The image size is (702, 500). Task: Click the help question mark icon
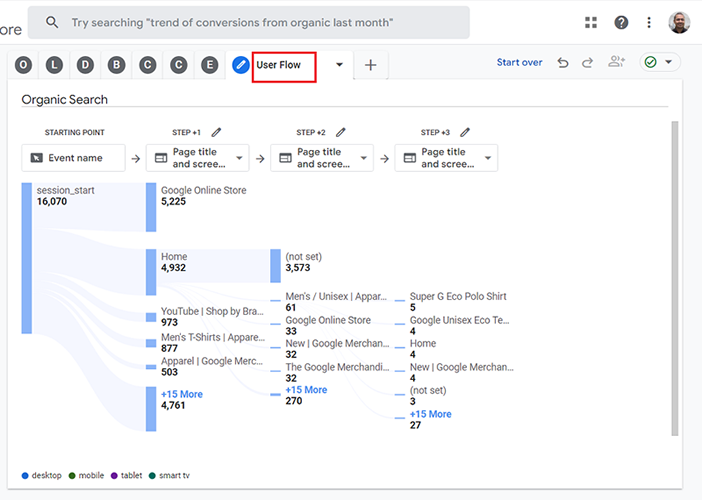621,22
